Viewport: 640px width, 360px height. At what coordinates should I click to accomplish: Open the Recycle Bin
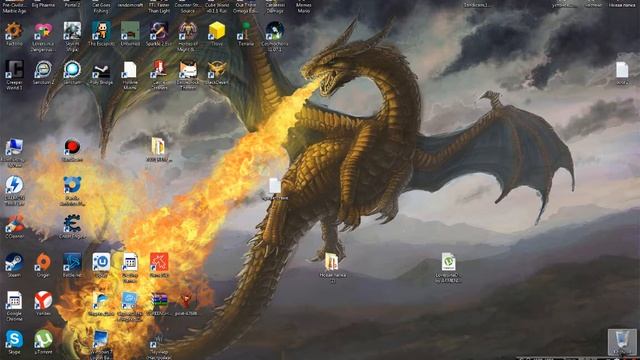coord(622,342)
